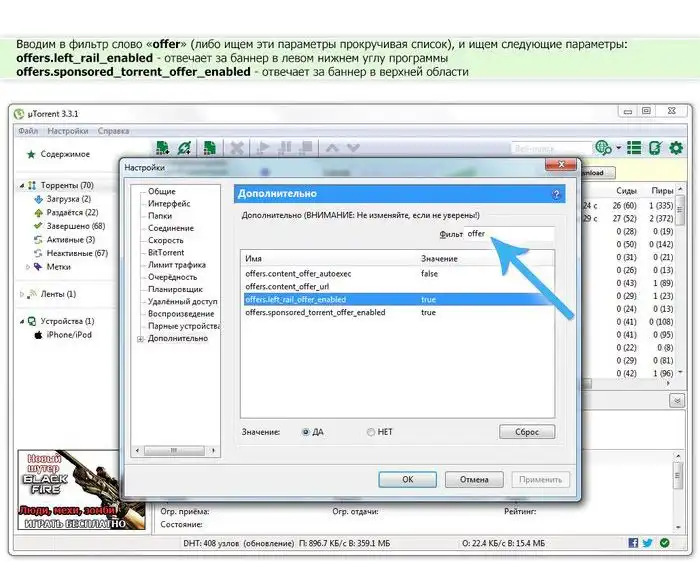Expand the Ленты section in sidebar
This screenshot has height=562, width=700.
pos(23,294)
